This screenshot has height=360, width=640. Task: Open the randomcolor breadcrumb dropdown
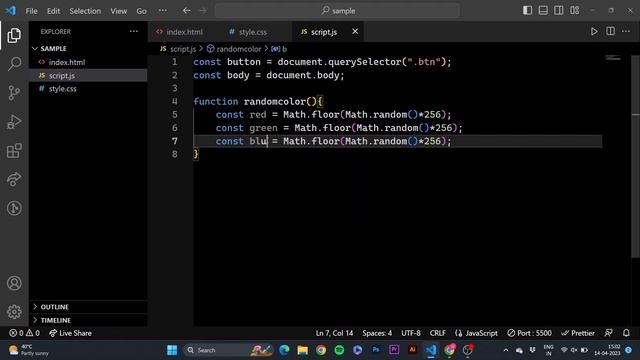[x=234, y=49]
